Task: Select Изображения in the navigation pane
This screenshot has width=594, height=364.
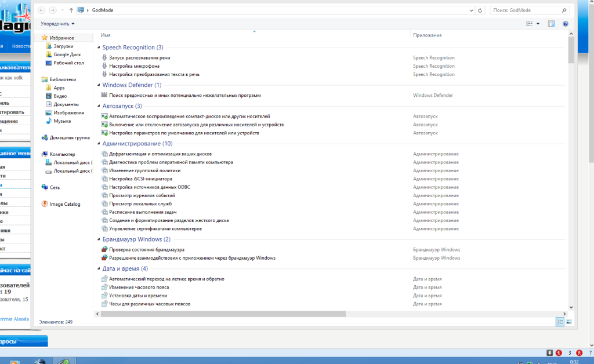Action: pyautogui.click(x=68, y=112)
